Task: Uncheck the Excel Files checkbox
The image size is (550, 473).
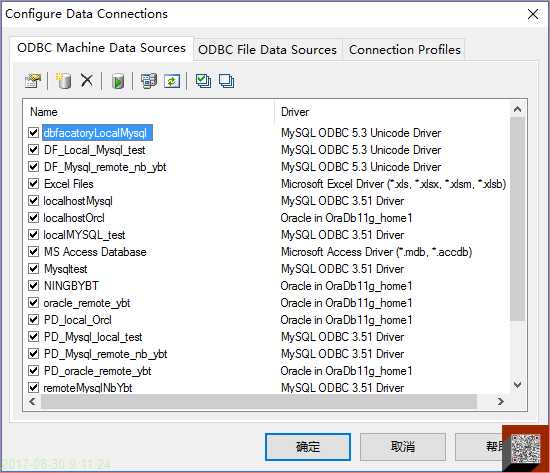Action: click(x=33, y=184)
